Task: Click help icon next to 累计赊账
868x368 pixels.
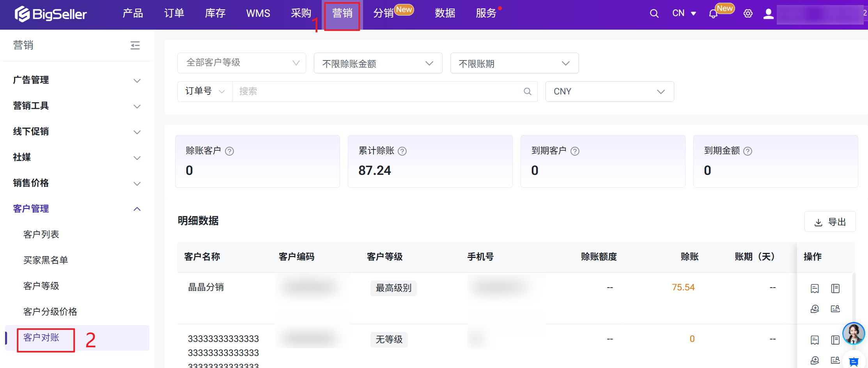Action: click(402, 151)
